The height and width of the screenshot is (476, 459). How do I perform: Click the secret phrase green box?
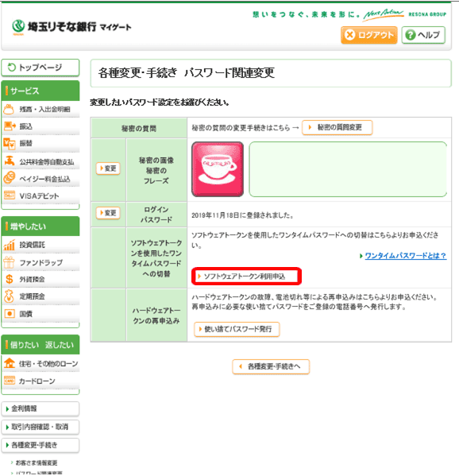click(x=348, y=169)
